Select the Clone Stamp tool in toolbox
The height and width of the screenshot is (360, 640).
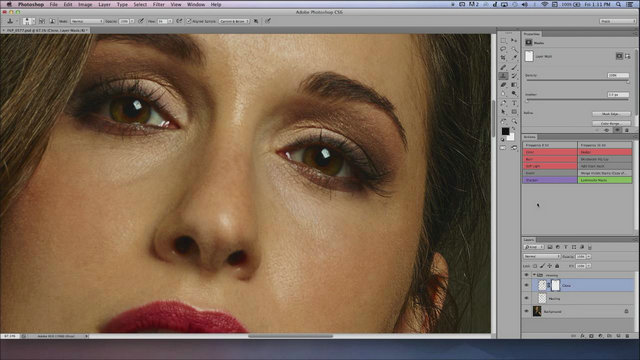pyautogui.click(x=504, y=76)
